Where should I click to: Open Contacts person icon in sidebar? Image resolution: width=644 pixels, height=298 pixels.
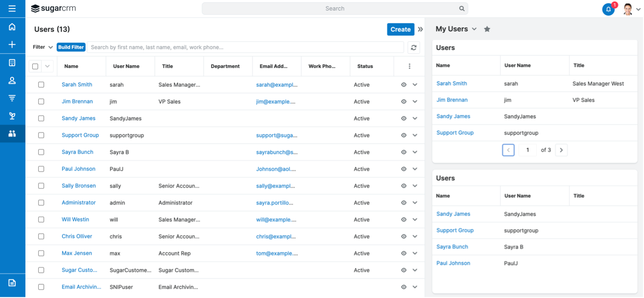[12, 81]
